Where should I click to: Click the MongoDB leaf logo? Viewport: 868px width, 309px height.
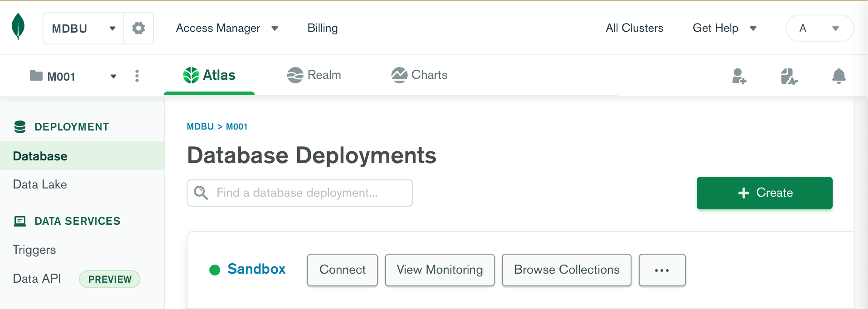click(18, 26)
